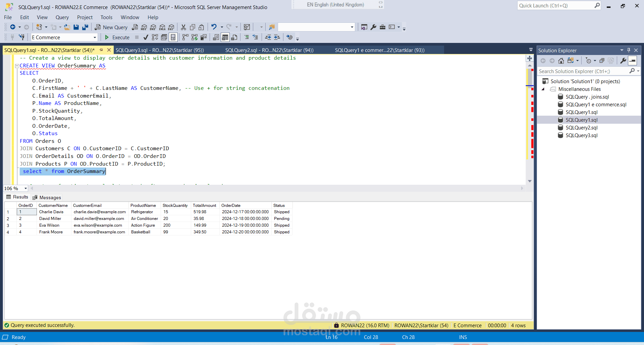Switch to the Messages tab
Viewport: 644px width, 345px height.
pos(47,197)
